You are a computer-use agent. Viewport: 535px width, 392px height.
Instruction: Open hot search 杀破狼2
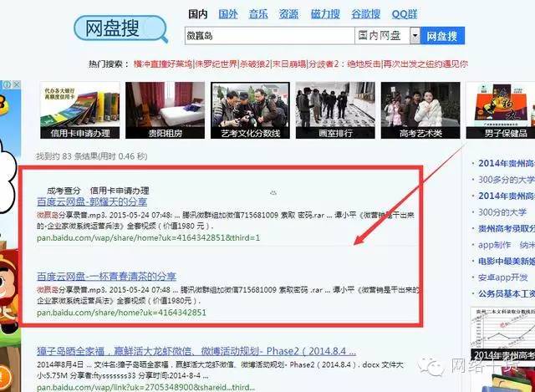coord(254,64)
